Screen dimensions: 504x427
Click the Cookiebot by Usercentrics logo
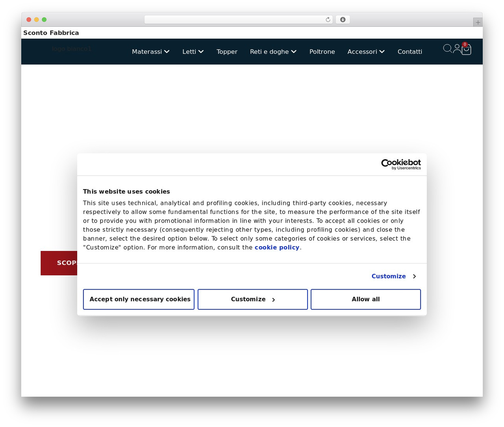pos(401,164)
